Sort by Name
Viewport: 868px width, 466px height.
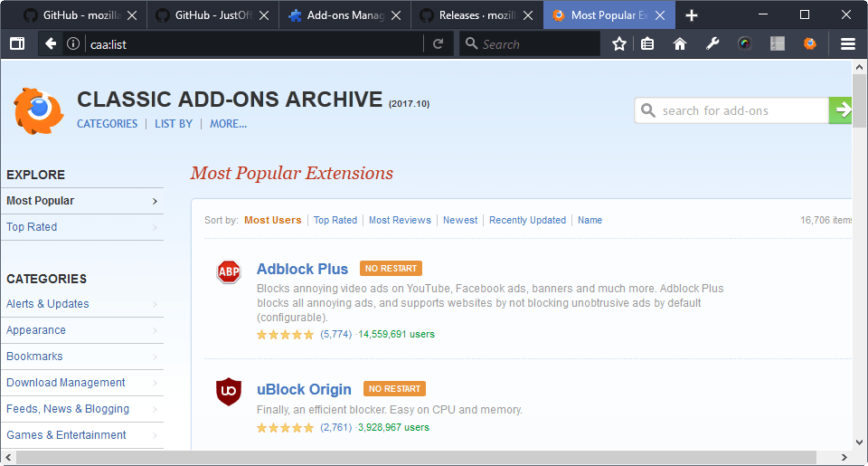click(590, 220)
